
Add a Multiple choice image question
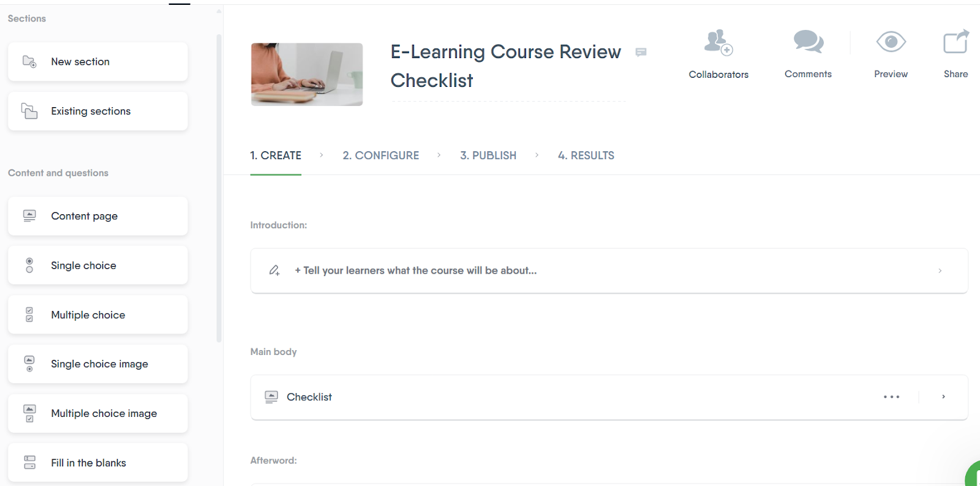point(97,413)
